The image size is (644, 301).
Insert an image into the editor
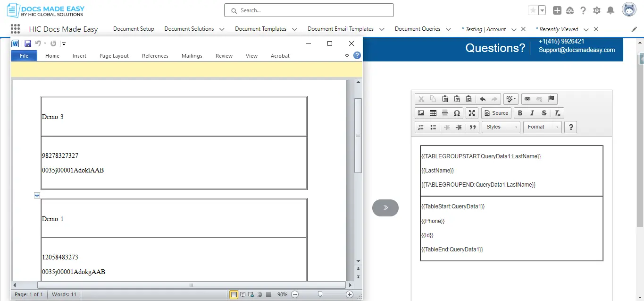coord(421,113)
